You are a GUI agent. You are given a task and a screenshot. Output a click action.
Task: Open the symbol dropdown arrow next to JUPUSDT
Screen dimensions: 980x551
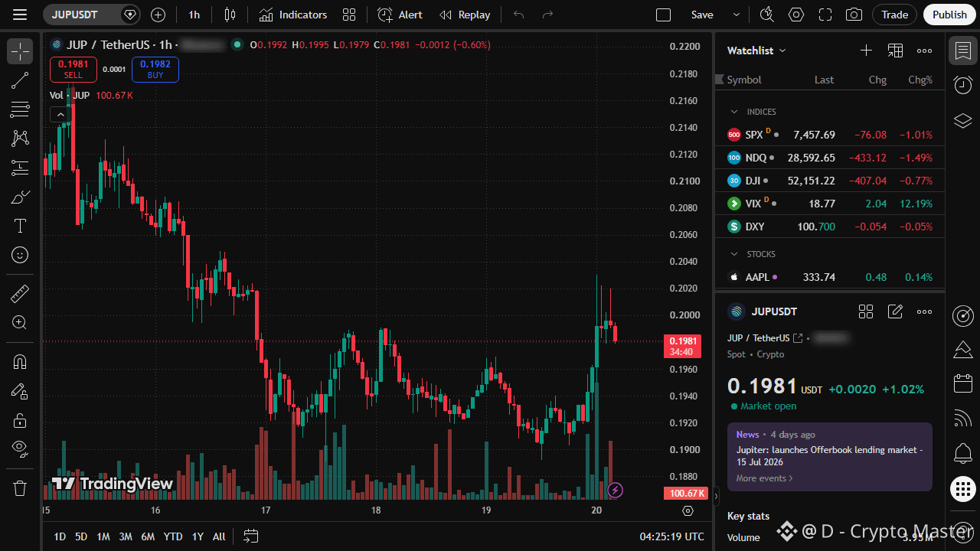129,15
